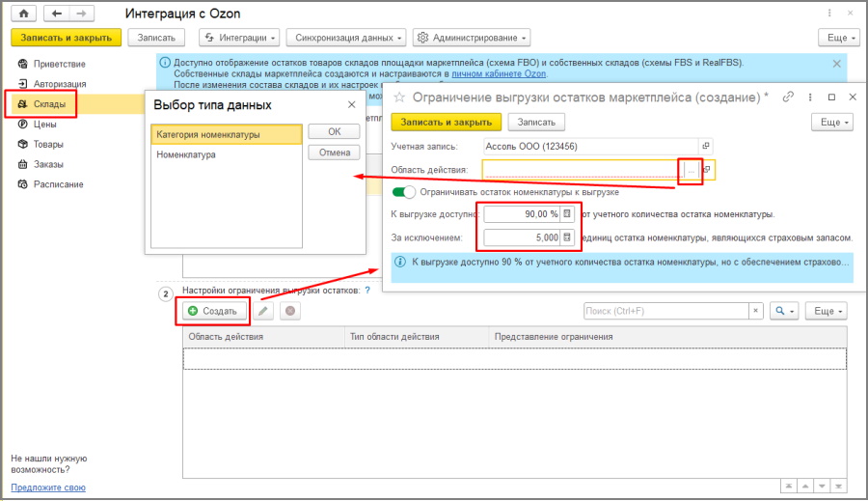Add restriction form to favorites star

click(399, 97)
